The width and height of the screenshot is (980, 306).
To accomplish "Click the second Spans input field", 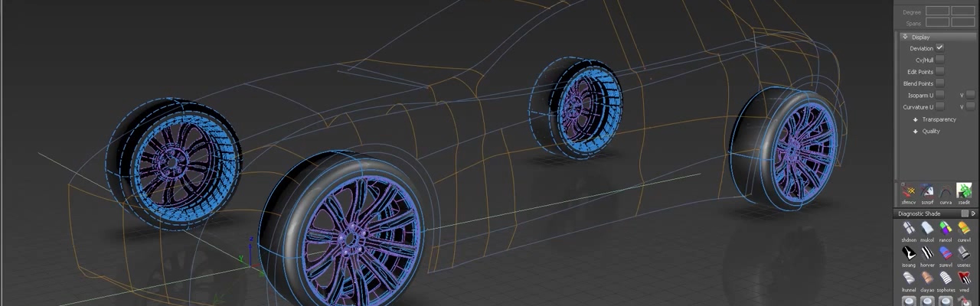I will (962, 23).
